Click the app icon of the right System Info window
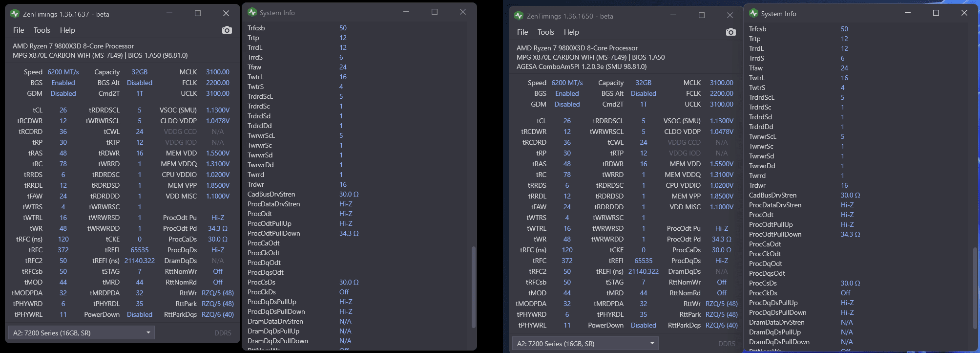 (x=753, y=13)
